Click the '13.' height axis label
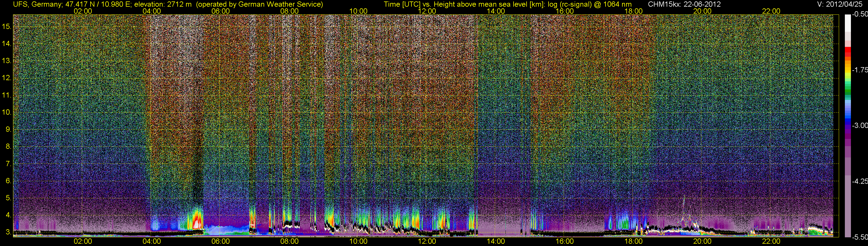Image resolution: width=868 pixels, height=246 pixels. 7,61
